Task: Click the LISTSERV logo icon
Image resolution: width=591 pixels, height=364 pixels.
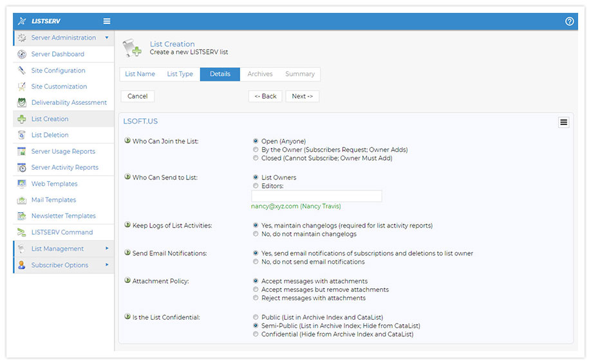Action: 22,21
